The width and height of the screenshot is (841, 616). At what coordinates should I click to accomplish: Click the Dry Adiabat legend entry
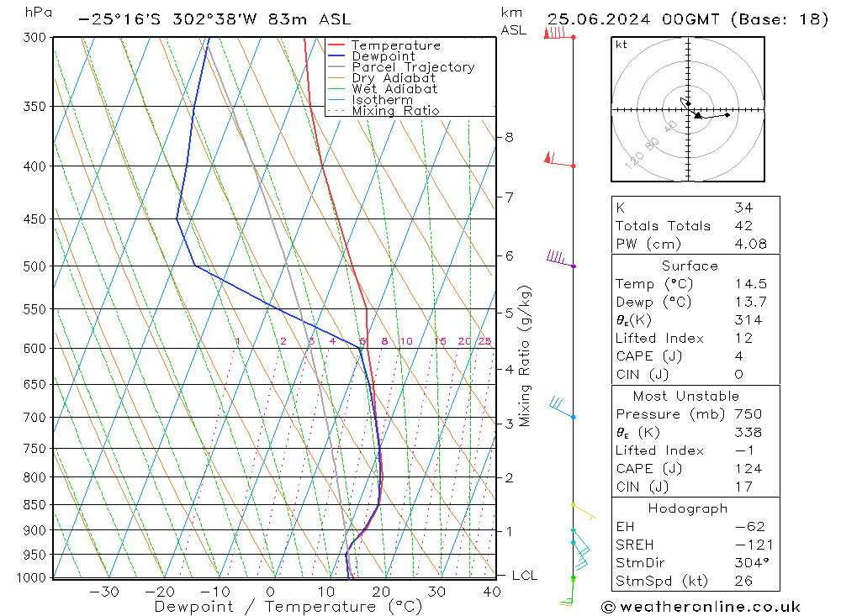393,78
